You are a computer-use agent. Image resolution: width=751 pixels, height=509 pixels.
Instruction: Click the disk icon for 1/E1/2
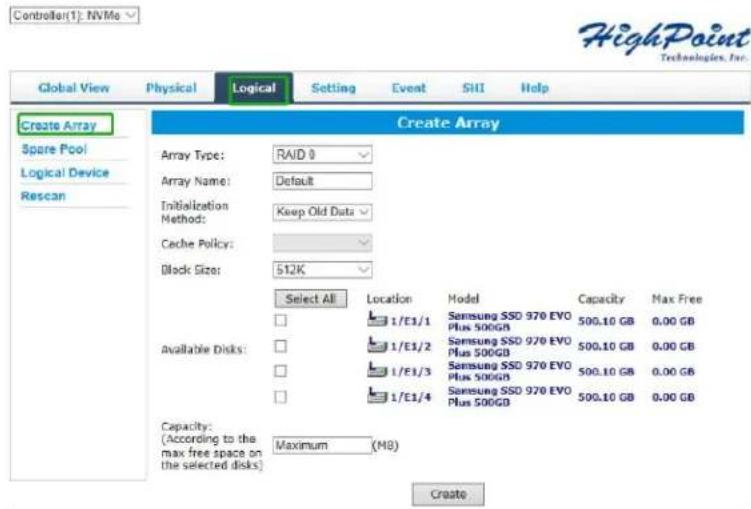[377, 344]
